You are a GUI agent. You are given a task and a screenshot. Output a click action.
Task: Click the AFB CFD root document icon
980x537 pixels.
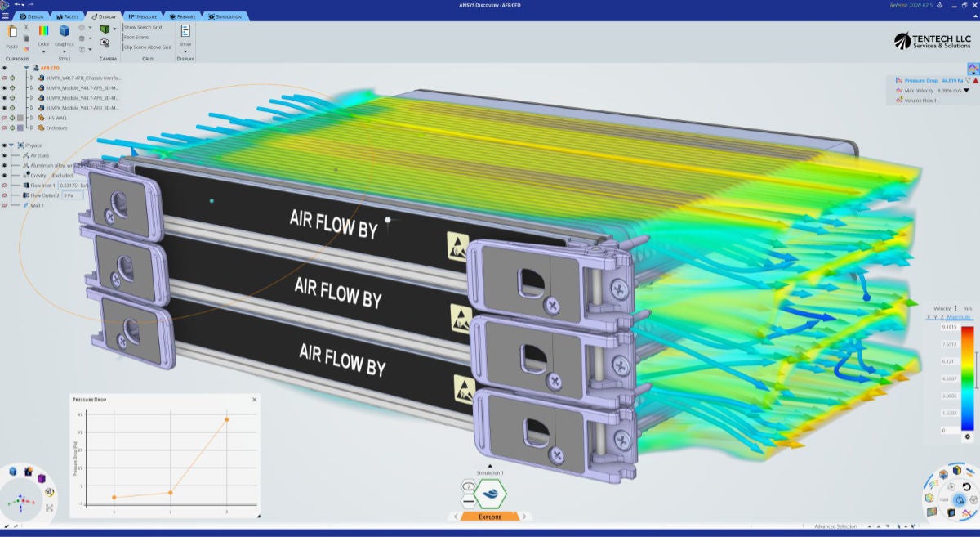[x=36, y=68]
